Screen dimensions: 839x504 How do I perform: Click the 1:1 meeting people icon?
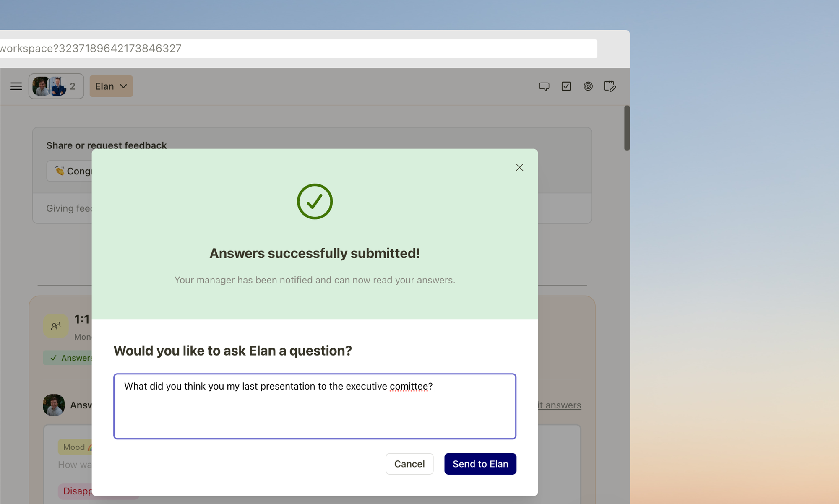[x=55, y=325]
